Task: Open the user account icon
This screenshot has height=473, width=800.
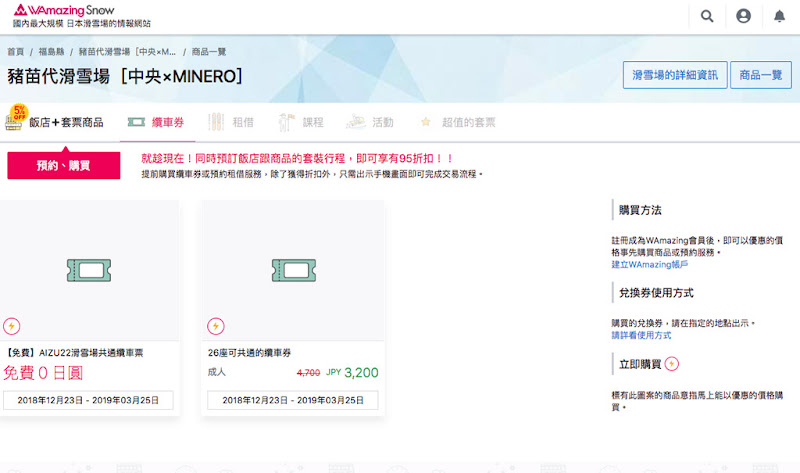Action: (x=743, y=16)
